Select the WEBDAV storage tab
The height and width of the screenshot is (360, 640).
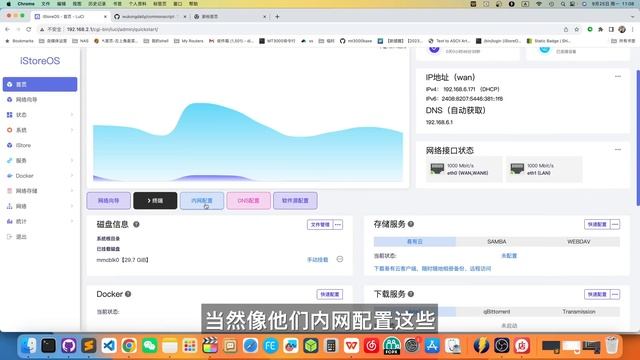click(579, 242)
